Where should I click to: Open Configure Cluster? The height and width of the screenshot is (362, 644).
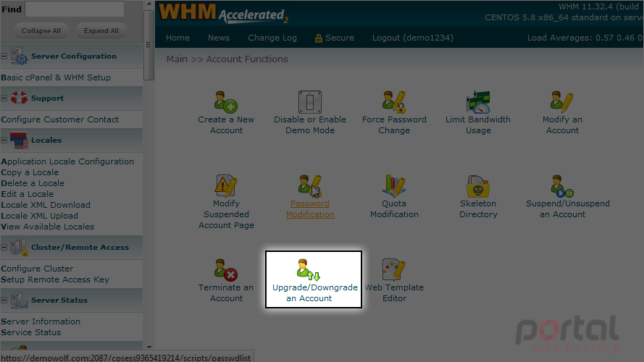point(37,269)
